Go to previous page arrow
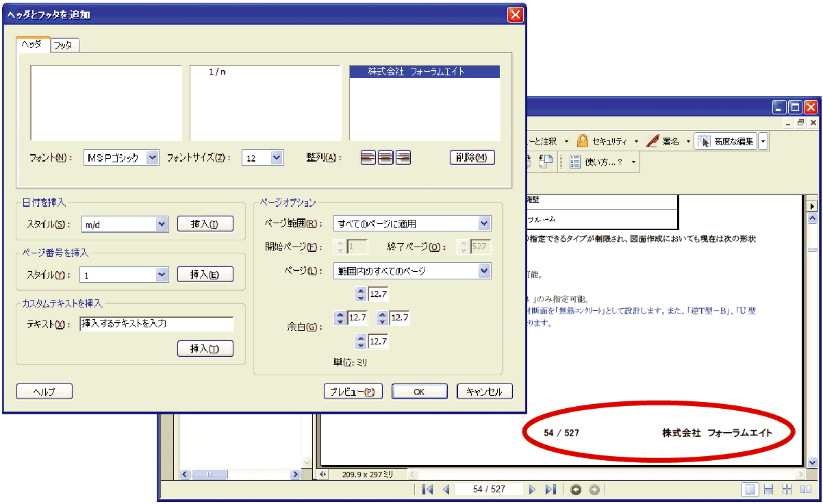 [446, 490]
